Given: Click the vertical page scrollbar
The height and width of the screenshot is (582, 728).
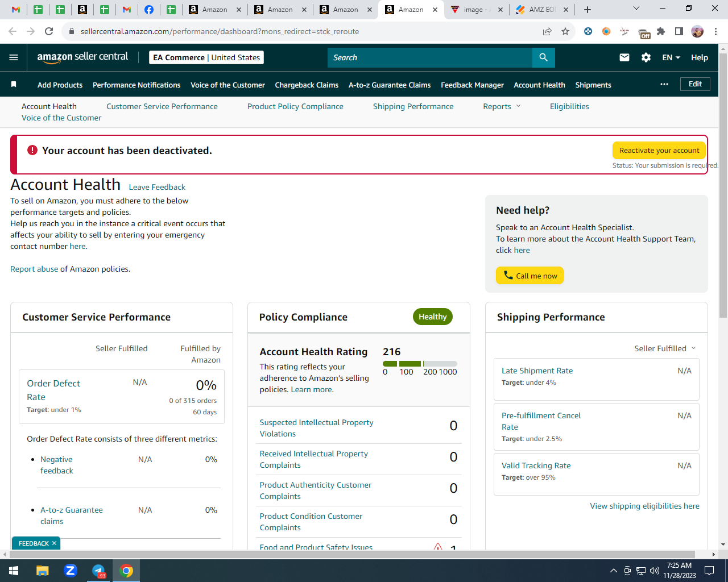Looking at the screenshot, I should point(723,185).
